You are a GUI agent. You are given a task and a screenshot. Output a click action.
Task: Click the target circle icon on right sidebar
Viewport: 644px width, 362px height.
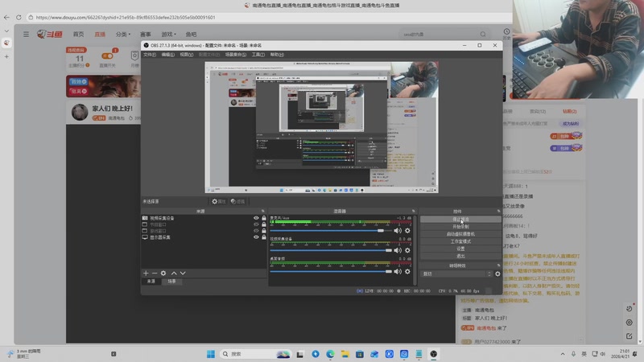[x=630, y=323]
